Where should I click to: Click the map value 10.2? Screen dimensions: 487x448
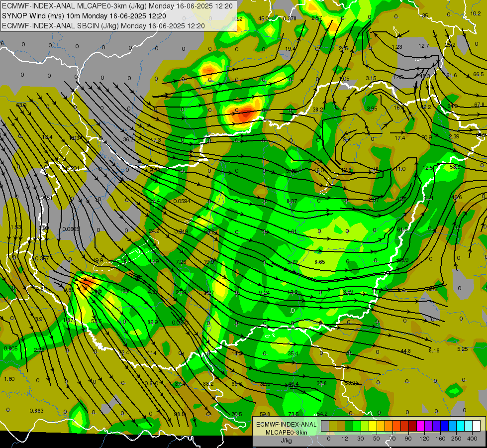(x=476, y=13)
